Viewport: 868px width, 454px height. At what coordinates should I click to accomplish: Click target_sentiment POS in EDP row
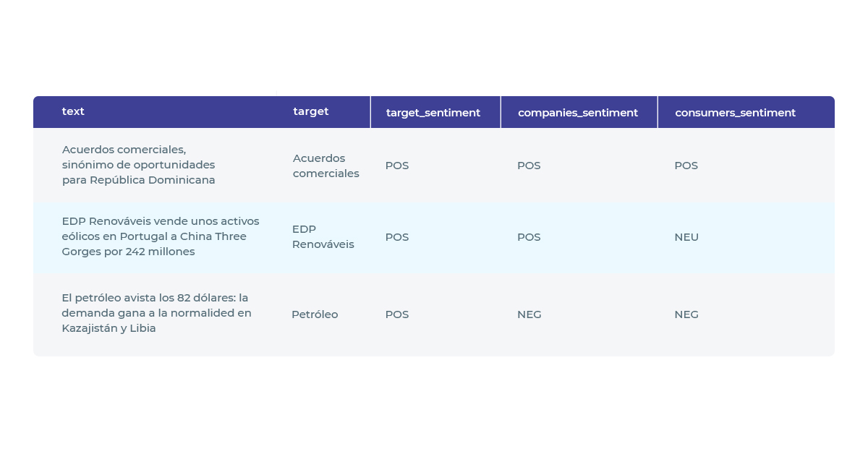[x=397, y=237]
